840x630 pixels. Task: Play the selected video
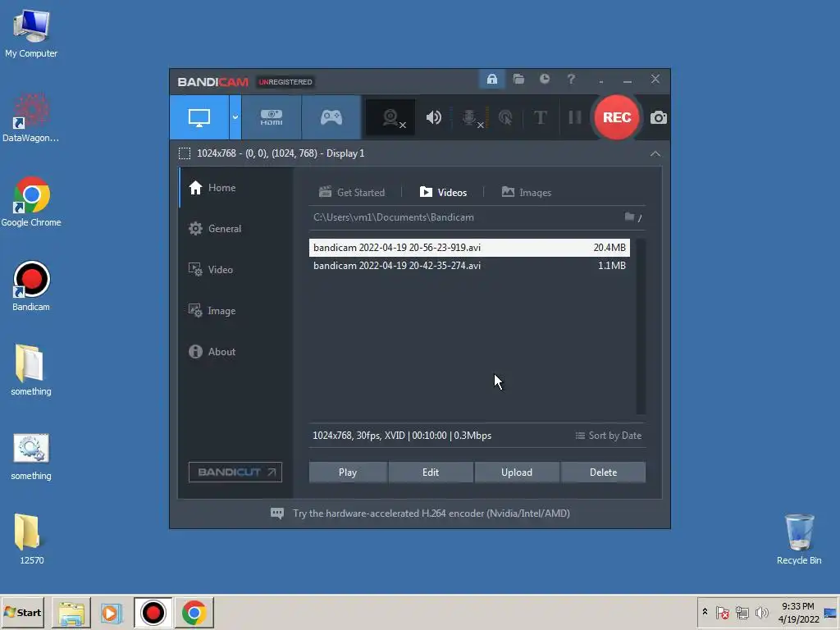(348, 472)
